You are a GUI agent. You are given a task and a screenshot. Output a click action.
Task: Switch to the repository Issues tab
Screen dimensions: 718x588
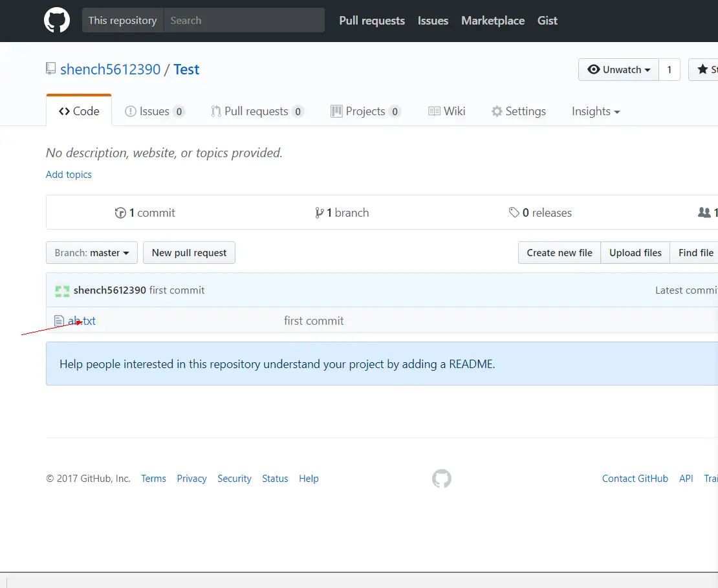point(155,111)
